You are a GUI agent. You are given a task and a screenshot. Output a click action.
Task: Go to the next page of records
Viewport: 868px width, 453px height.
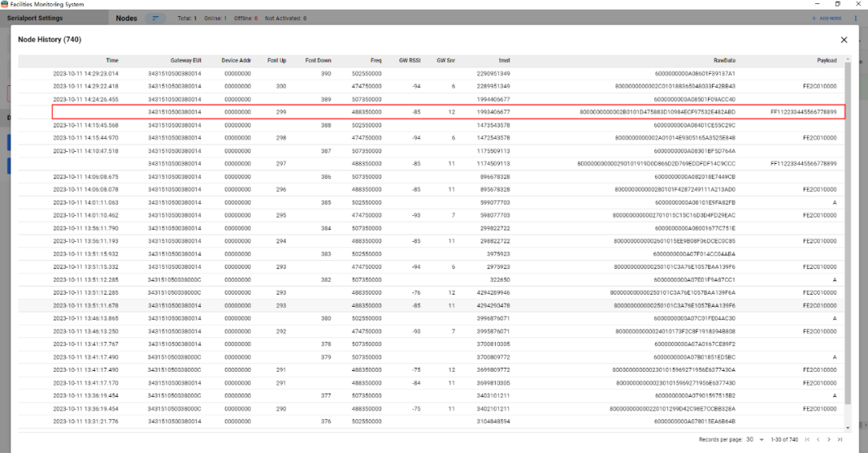pyautogui.click(x=829, y=439)
